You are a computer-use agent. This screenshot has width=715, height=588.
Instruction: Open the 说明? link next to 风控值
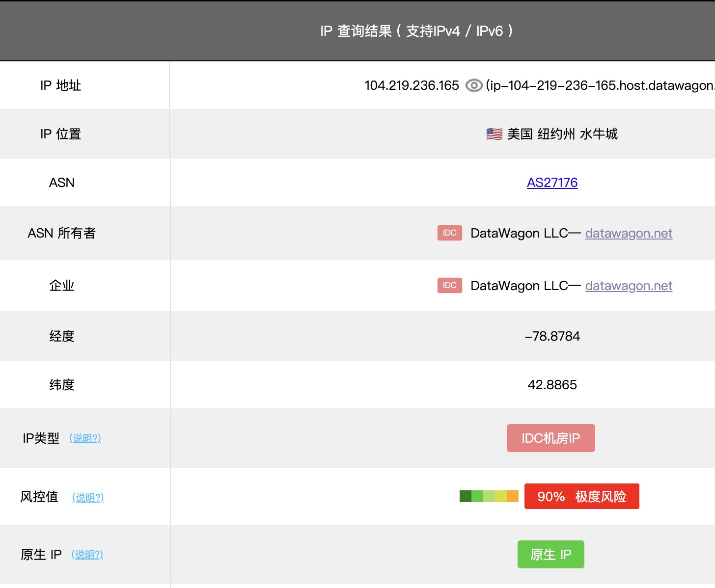pyautogui.click(x=88, y=497)
